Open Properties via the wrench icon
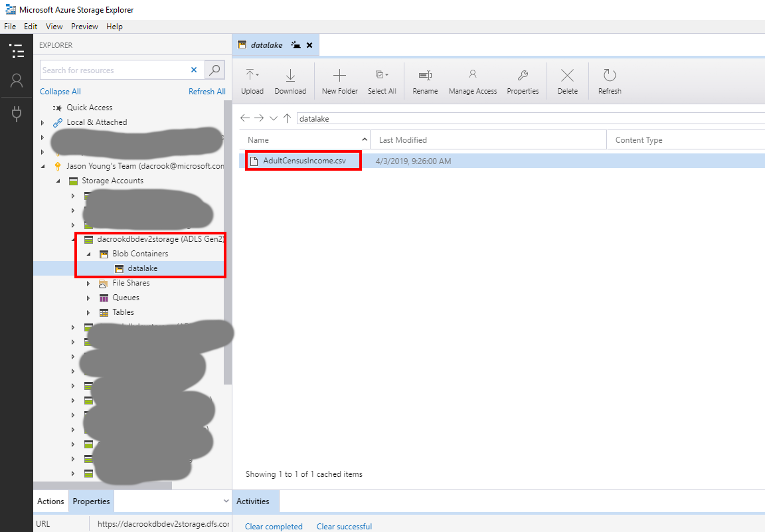The width and height of the screenshot is (765, 532). click(x=523, y=81)
